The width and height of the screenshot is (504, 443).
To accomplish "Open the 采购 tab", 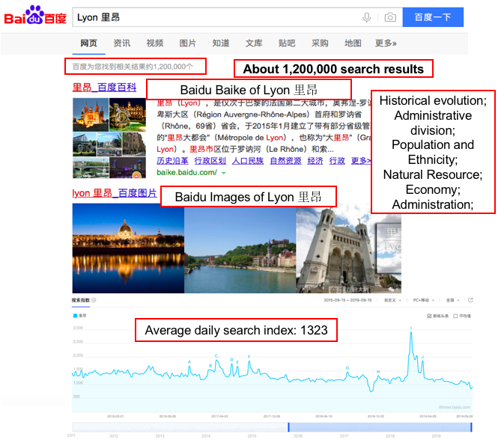I will 320,43.
